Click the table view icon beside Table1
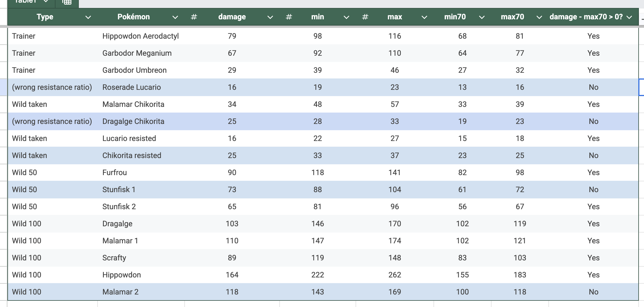 coord(67,2)
